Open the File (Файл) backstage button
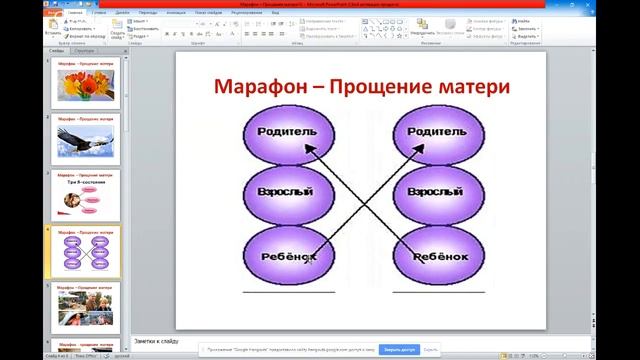 point(53,13)
